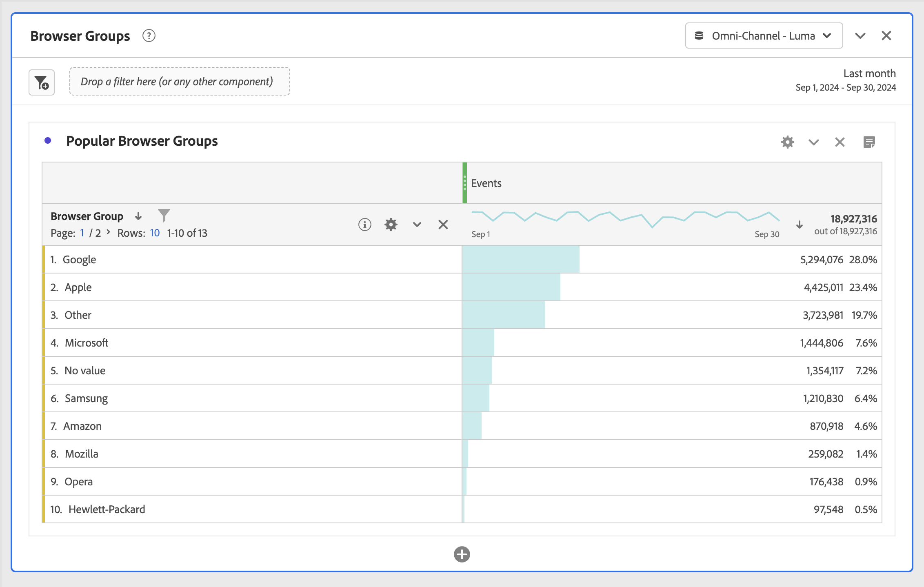The image size is (924, 587).
Task: Collapse the Browser Groups panel chevron
Action: pyautogui.click(x=860, y=36)
